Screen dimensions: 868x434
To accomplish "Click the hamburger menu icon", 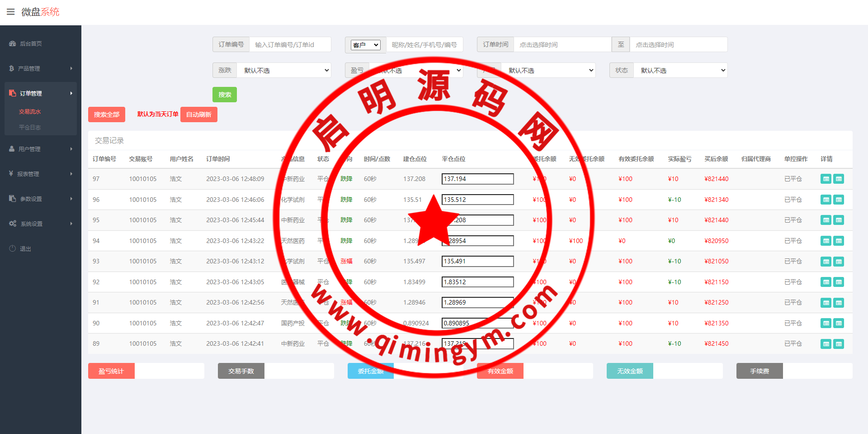I will pos(10,12).
